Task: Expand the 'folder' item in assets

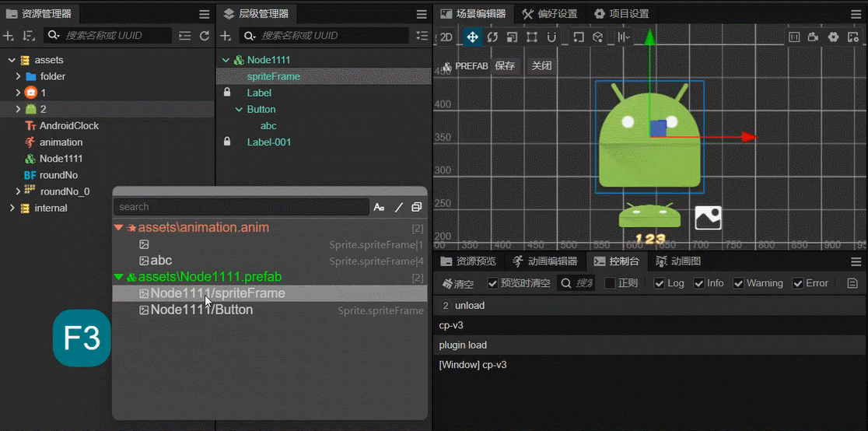Action: point(18,76)
